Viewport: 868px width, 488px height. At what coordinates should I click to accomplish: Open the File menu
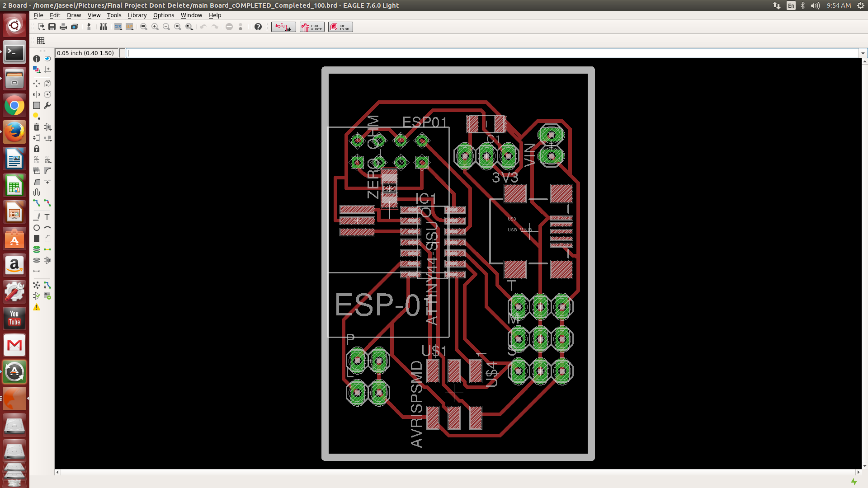39,15
